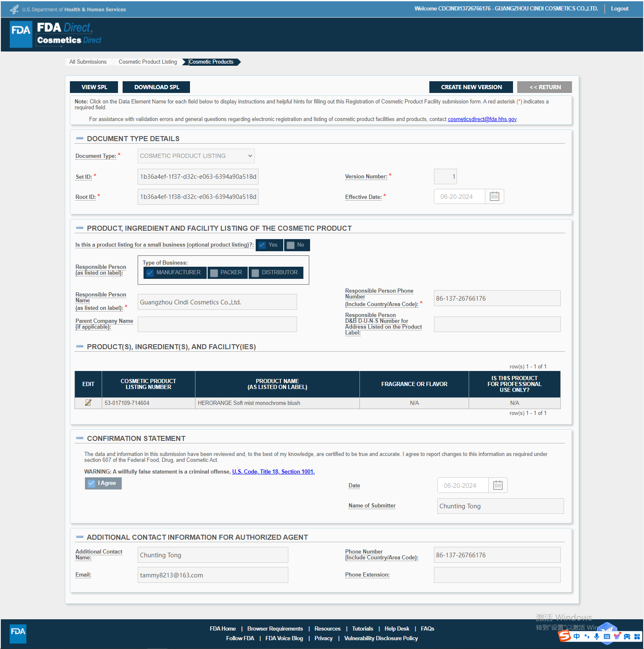Open the cosmeticsdirect@fda.hhs.gov email link
This screenshot has width=644, height=649.
point(482,119)
